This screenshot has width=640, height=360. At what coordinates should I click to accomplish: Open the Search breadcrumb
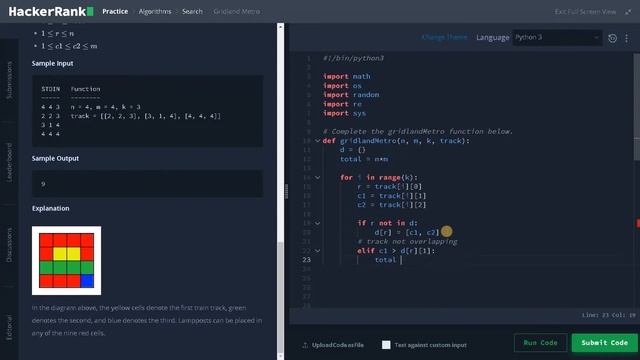192,11
